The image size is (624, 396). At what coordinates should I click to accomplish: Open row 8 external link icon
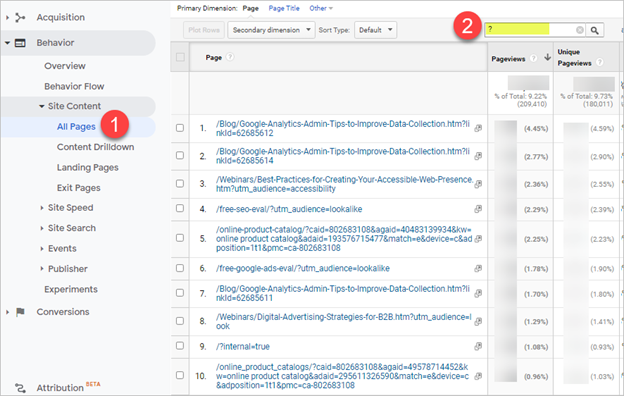(478, 321)
